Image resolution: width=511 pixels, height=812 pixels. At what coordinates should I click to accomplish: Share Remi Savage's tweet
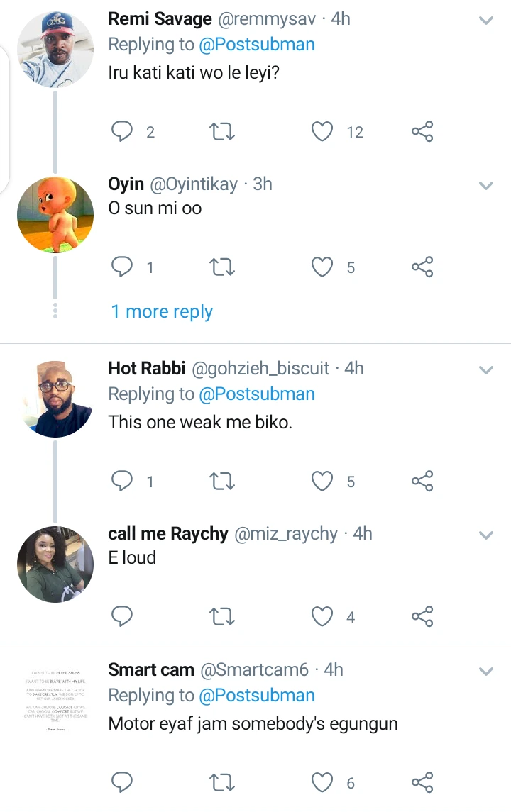[x=422, y=131]
